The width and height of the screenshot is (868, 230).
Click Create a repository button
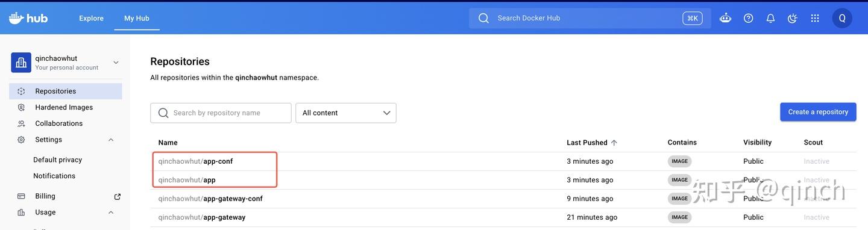(x=818, y=112)
